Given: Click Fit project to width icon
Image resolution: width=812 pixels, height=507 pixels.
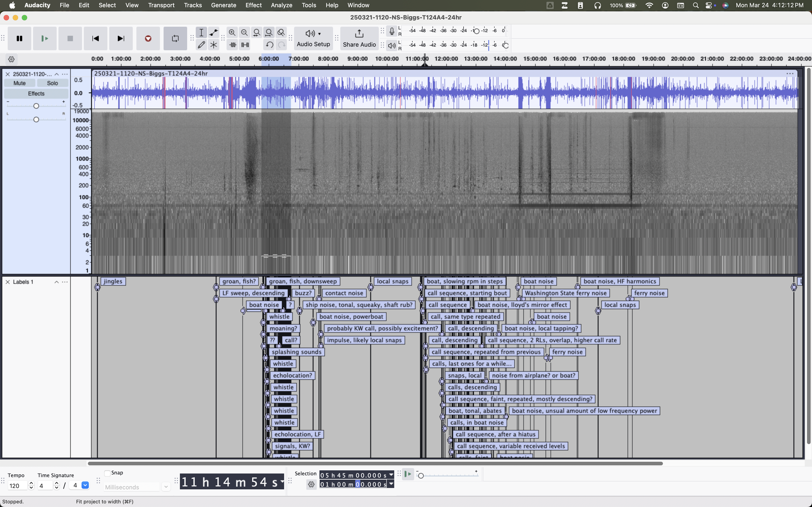Looking at the screenshot, I should (x=269, y=33).
